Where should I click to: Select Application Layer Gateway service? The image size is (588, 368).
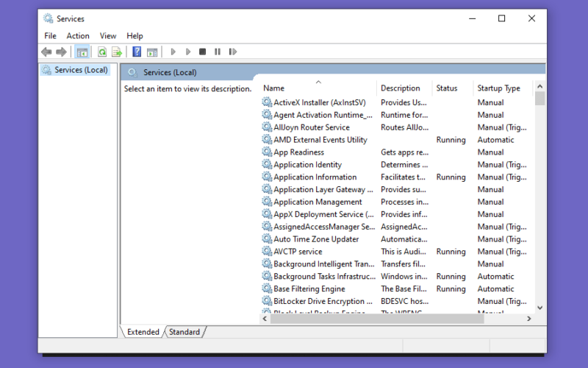323,189
